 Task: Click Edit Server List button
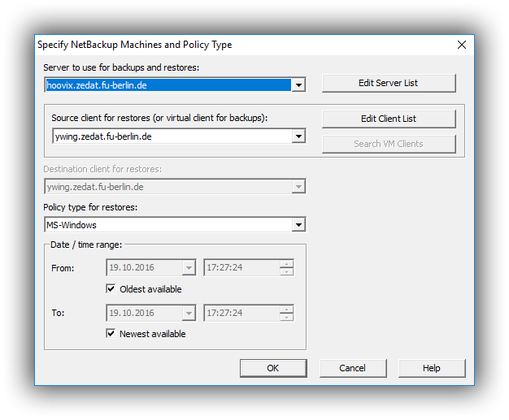pos(389,83)
